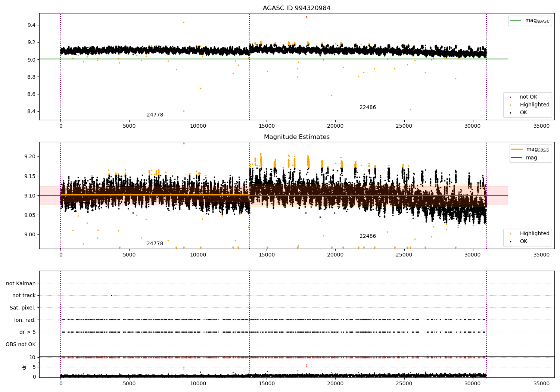Click the "9.20" y-axis tick label

(30, 157)
